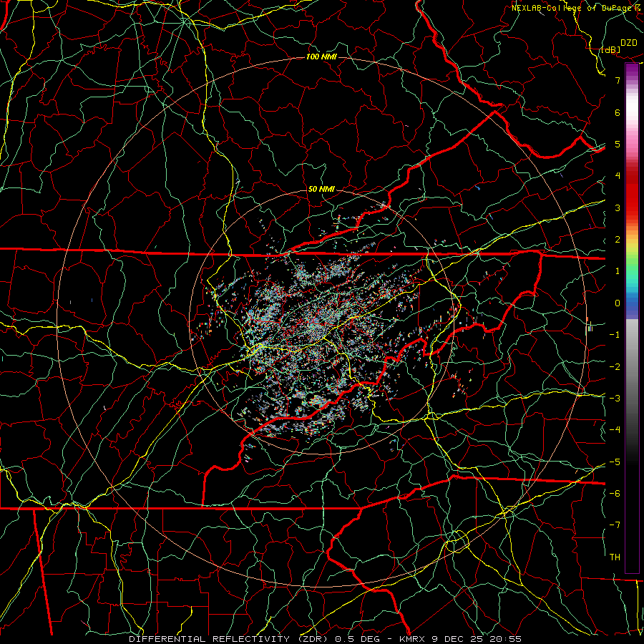This screenshot has height=644, width=644.
Task: Click the '3' value on color scale
Action: pyautogui.click(x=618, y=208)
